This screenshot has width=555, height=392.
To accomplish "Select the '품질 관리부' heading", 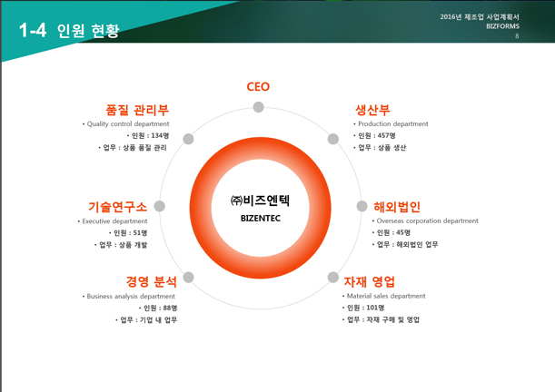I will click(x=137, y=110).
